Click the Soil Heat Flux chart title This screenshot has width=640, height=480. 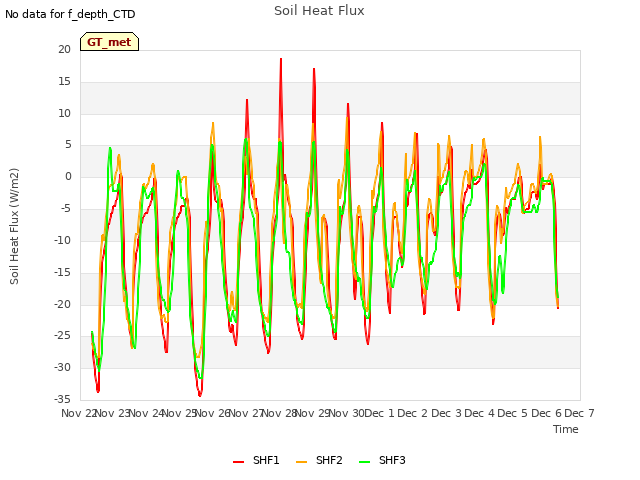coord(319,11)
